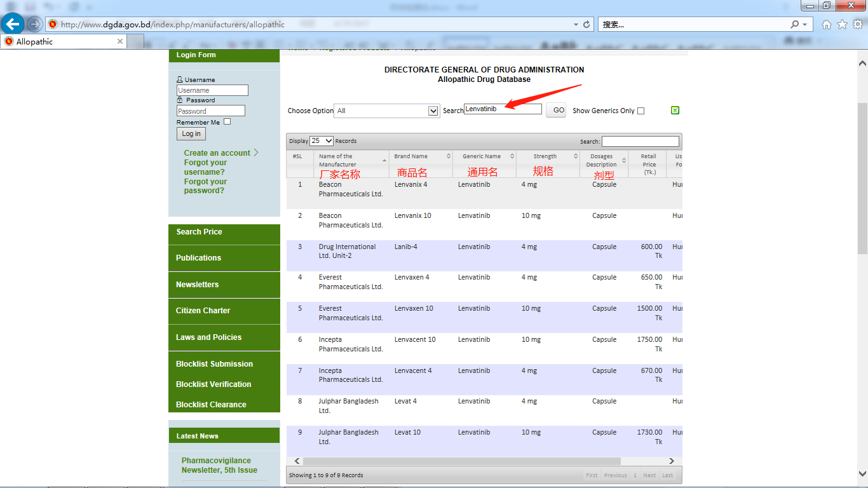Export results with the green Excel icon
Screen dimensions: 868x488
[675, 110]
